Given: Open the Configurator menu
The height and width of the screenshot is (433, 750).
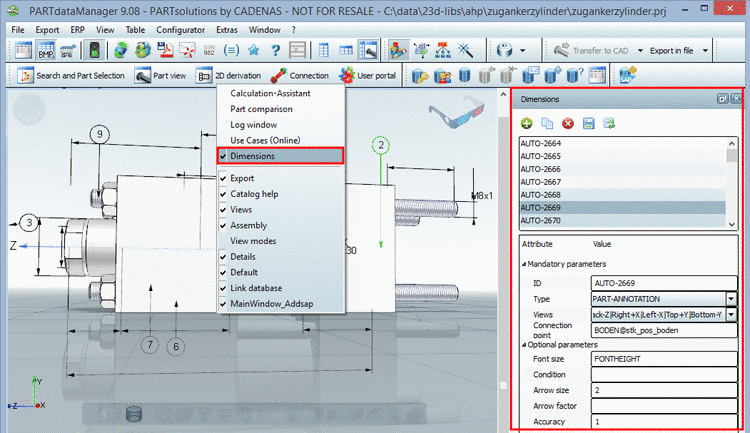Looking at the screenshot, I should pyautogui.click(x=180, y=30).
